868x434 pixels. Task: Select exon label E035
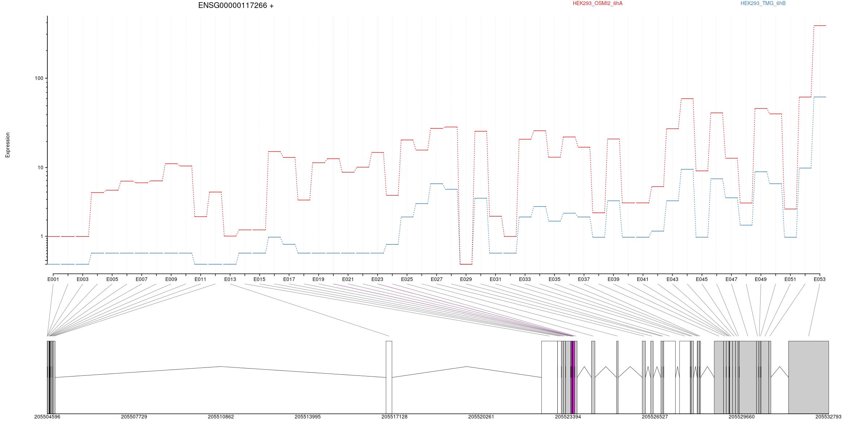554,279
